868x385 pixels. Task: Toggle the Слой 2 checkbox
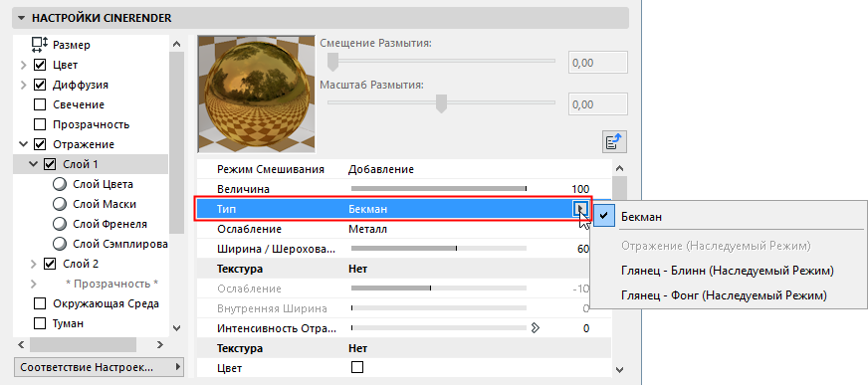point(50,264)
